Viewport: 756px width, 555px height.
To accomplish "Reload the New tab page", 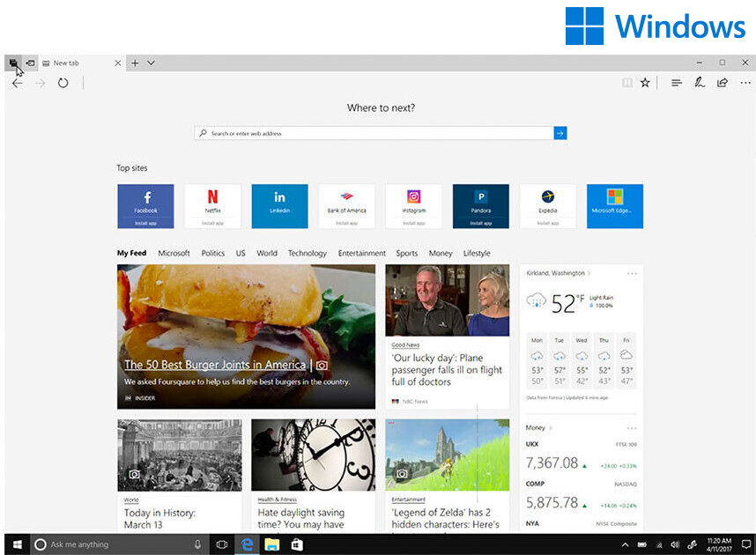I will pyautogui.click(x=62, y=83).
